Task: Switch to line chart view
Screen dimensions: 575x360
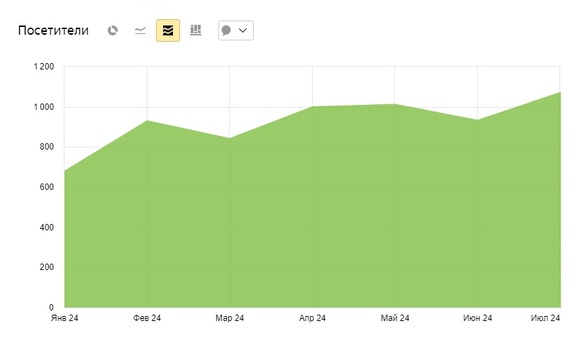Action: [140, 30]
